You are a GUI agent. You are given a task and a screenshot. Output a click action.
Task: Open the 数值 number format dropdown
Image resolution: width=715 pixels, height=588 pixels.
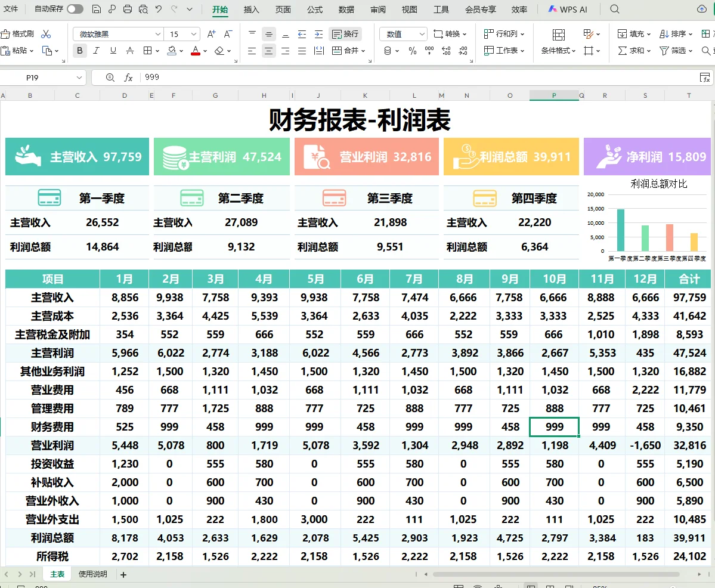click(422, 34)
